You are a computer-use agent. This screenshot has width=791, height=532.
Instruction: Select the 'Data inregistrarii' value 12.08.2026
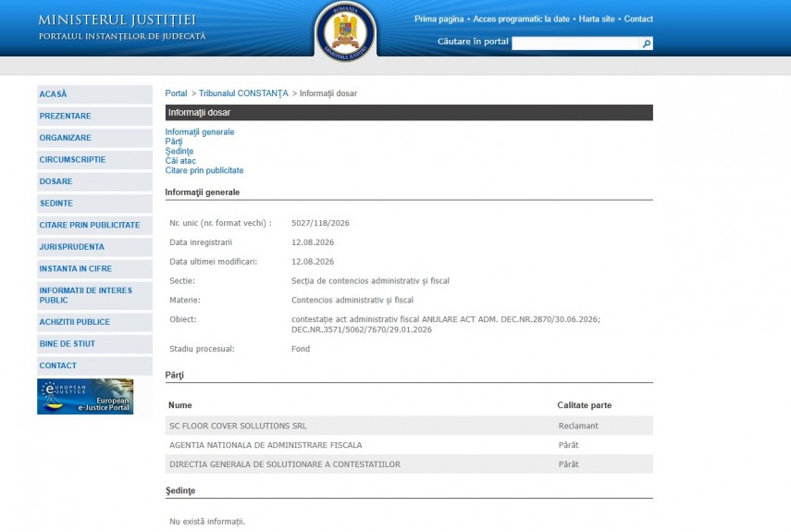point(313,242)
